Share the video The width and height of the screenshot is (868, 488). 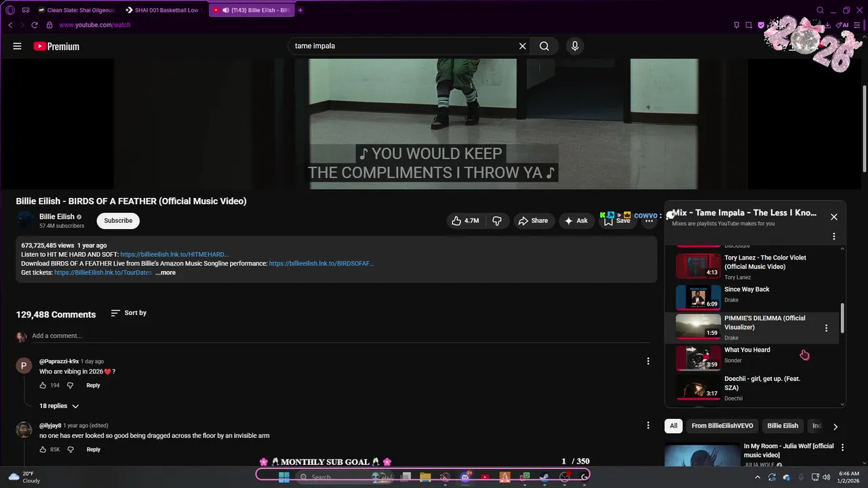tap(533, 221)
